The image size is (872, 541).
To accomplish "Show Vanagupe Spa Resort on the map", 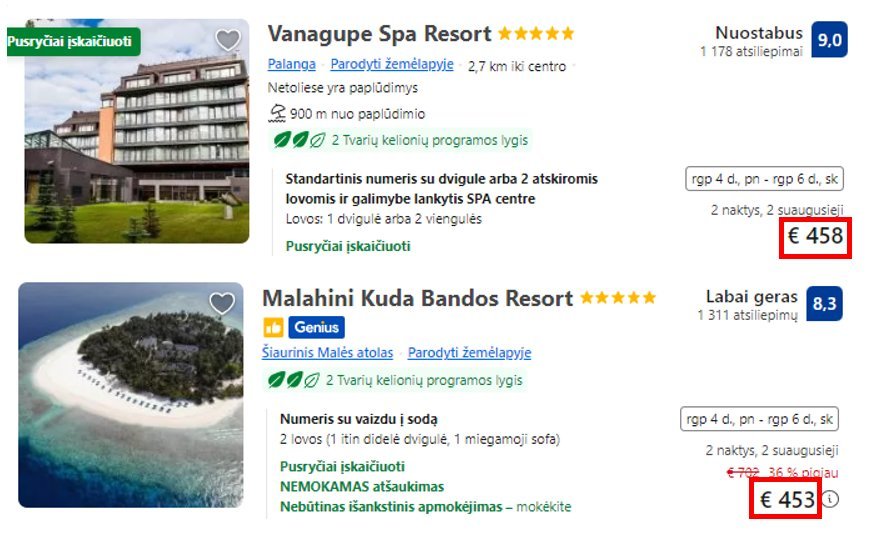I will point(392,65).
